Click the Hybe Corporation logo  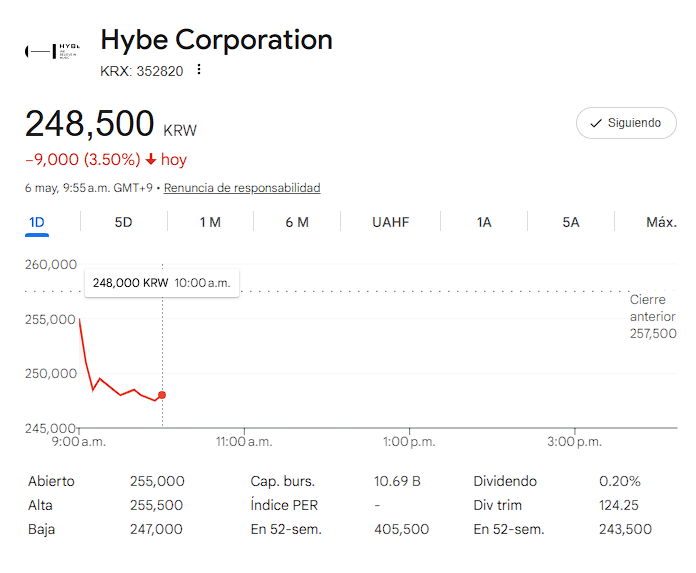(x=52, y=51)
